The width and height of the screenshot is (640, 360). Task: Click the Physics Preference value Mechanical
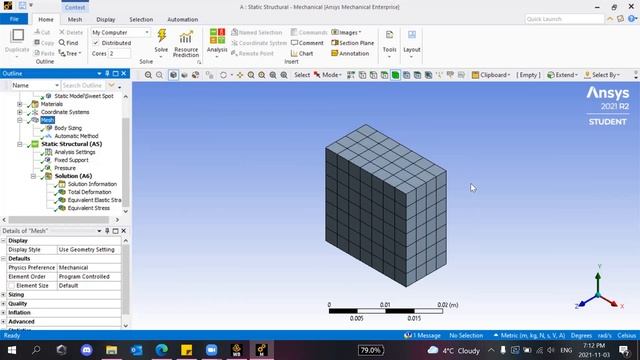click(x=89, y=268)
